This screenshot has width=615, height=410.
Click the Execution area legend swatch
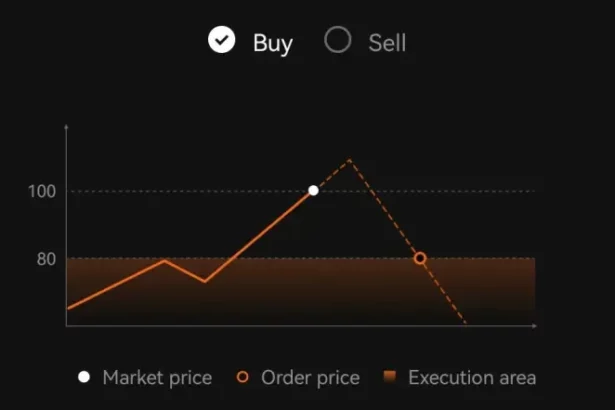tap(390, 377)
